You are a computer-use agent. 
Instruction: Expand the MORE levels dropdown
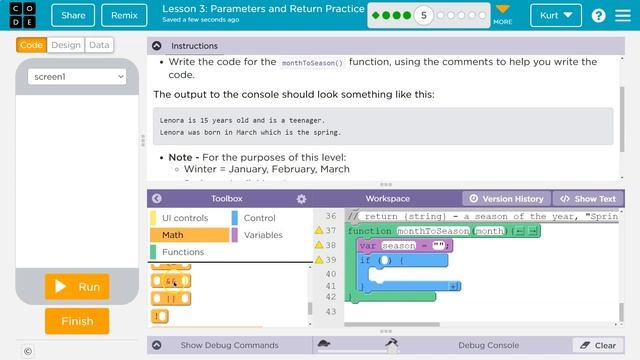[502, 15]
